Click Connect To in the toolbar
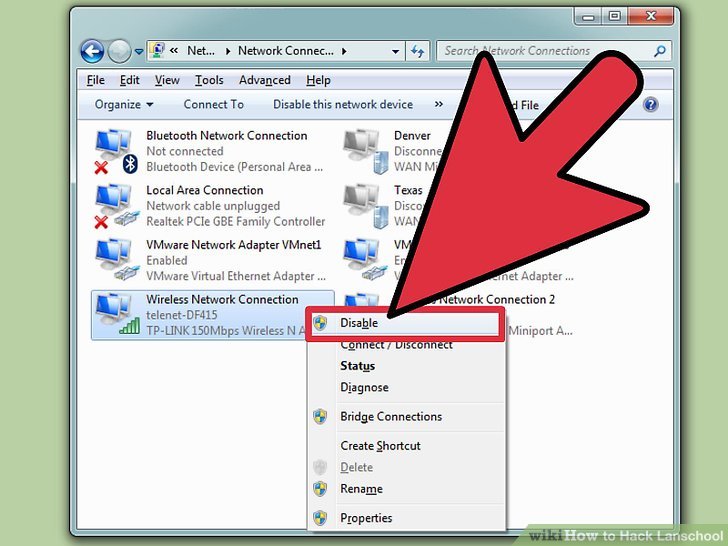The width and height of the screenshot is (728, 546). point(214,104)
